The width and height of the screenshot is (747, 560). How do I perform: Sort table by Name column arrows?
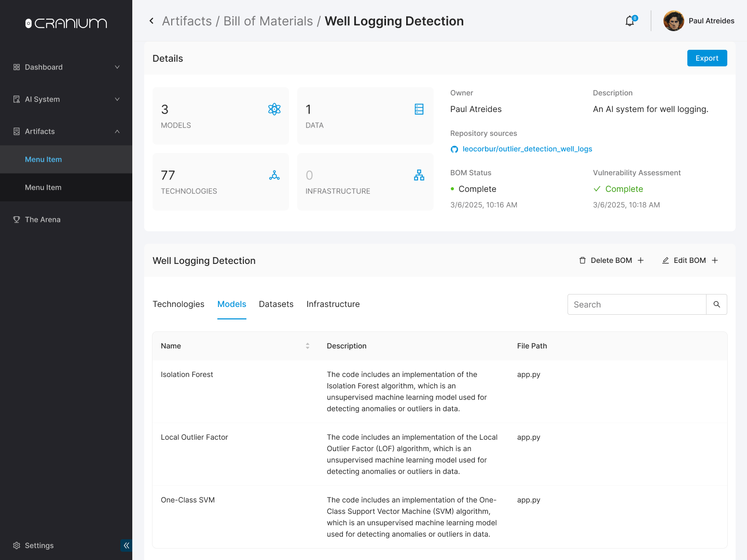click(x=308, y=346)
